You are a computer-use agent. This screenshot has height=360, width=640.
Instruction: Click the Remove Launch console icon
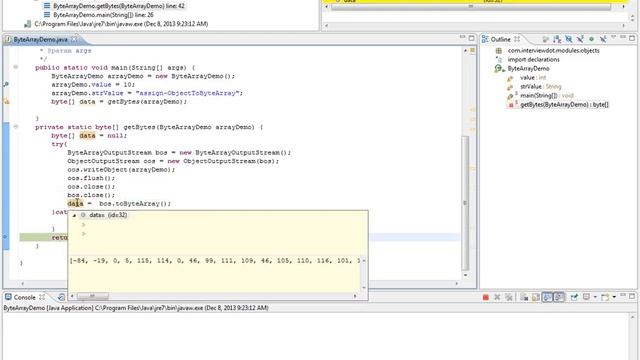pyautogui.click(x=497, y=297)
